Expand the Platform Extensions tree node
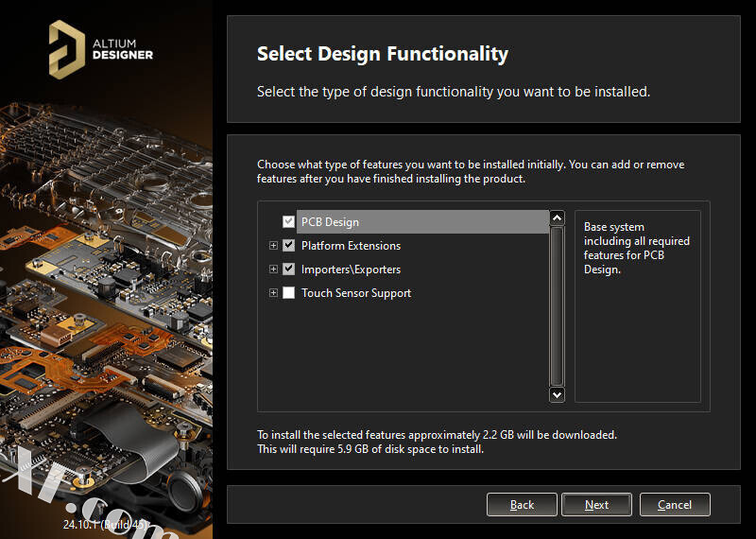The image size is (756, 539). coord(273,245)
